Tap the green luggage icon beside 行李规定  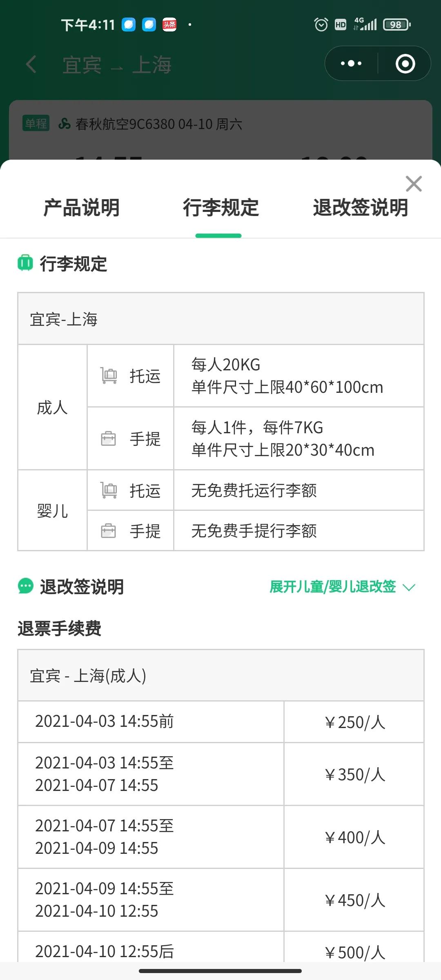click(25, 263)
